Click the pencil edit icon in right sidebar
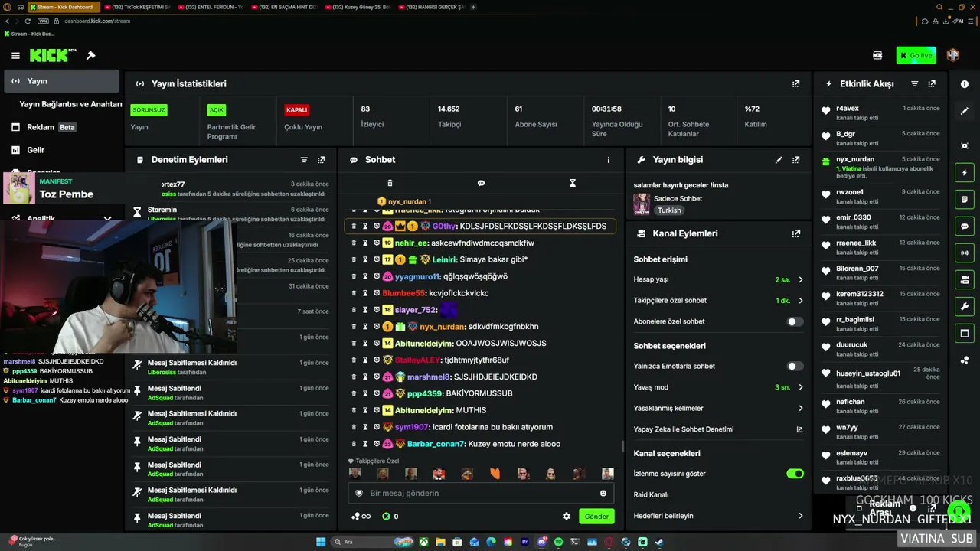This screenshot has height=551, width=980. pos(965,111)
